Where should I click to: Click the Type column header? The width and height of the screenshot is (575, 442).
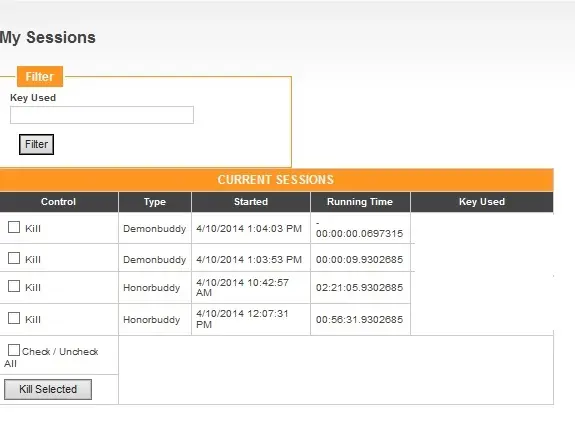(x=155, y=202)
